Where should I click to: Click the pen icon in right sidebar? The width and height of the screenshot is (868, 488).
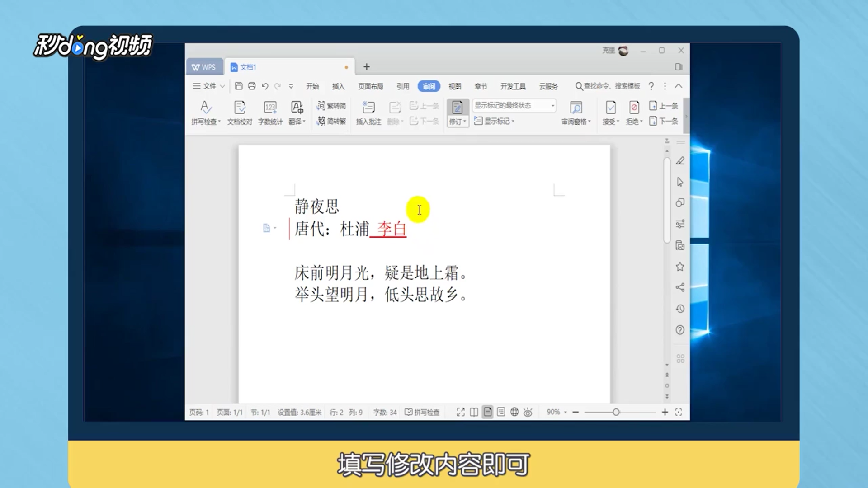pyautogui.click(x=680, y=161)
